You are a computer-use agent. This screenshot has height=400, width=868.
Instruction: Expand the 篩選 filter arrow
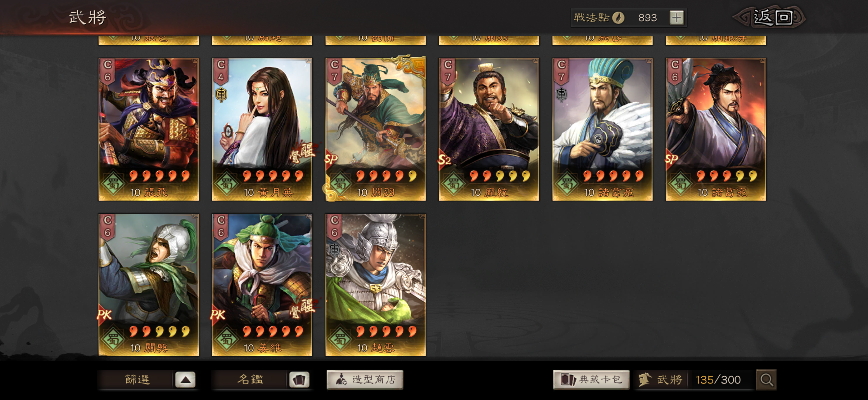[x=185, y=380]
